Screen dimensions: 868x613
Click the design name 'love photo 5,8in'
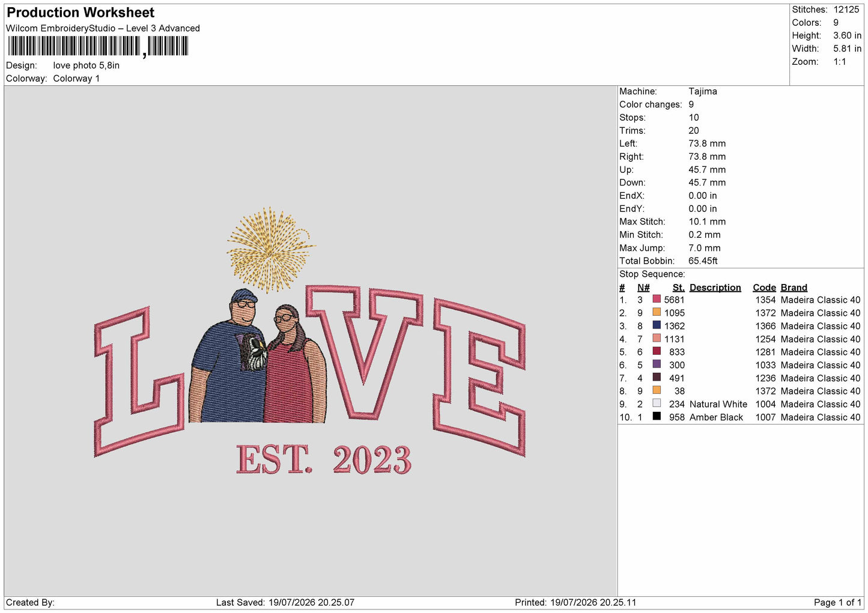pos(86,65)
